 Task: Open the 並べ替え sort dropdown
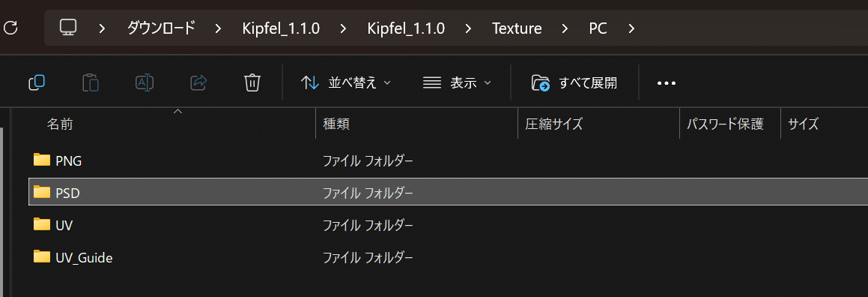tap(346, 83)
